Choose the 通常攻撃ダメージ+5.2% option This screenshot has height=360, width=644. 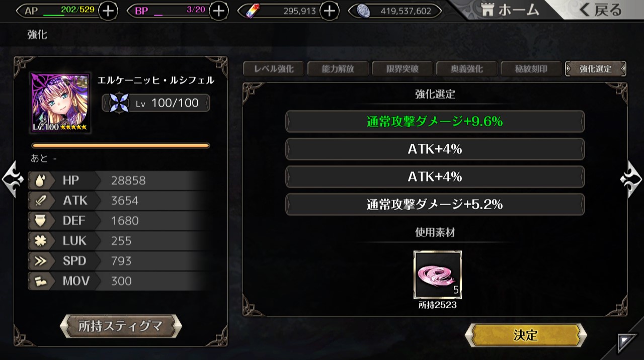click(435, 205)
